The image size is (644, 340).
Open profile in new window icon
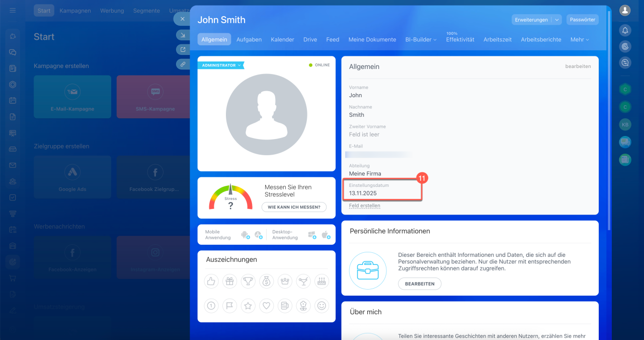tap(183, 49)
